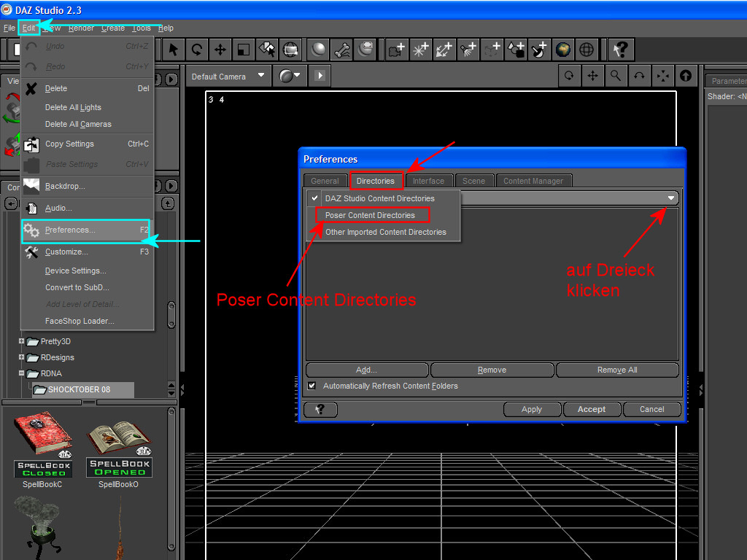Image resolution: width=747 pixels, height=560 pixels.
Task: Click the Apply button
Action: pos(532,409)
